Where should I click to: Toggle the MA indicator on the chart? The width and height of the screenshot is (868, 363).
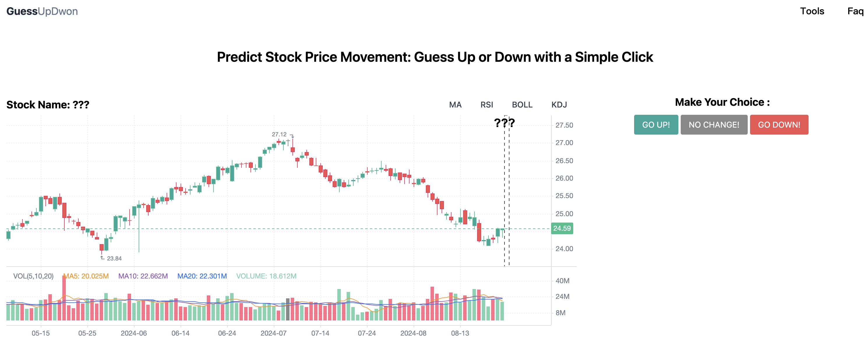(x=456, y=105)
